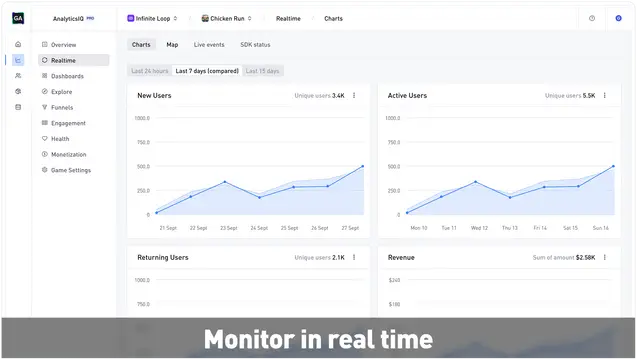Select Last 24 hours range
Viewport: 637px width, 360px height.
click(150, 71)
